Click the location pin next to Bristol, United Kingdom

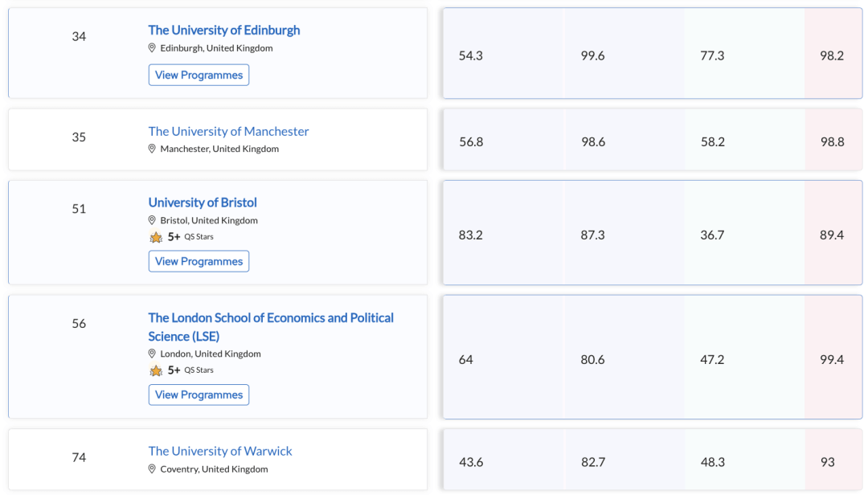tap(152, 220)
